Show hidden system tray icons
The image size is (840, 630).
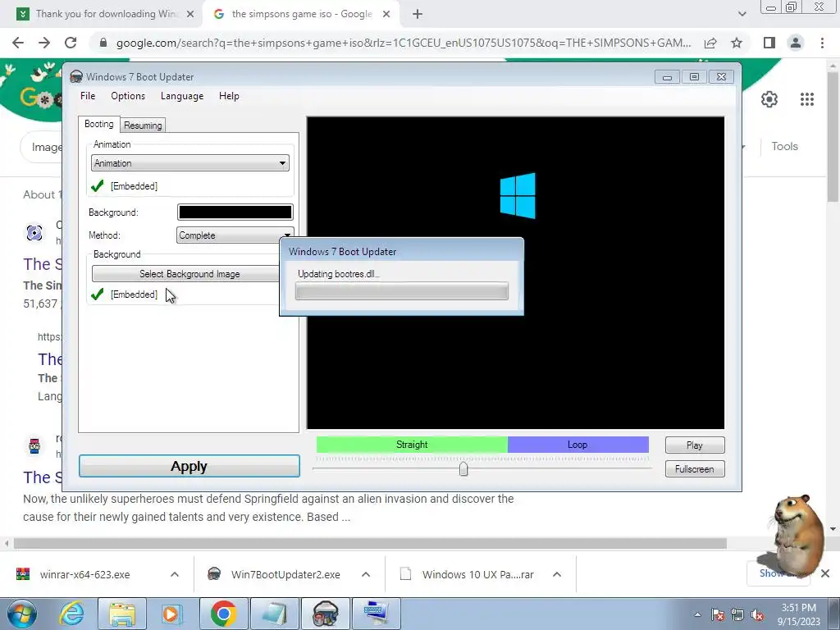click(x=697, y=615)
